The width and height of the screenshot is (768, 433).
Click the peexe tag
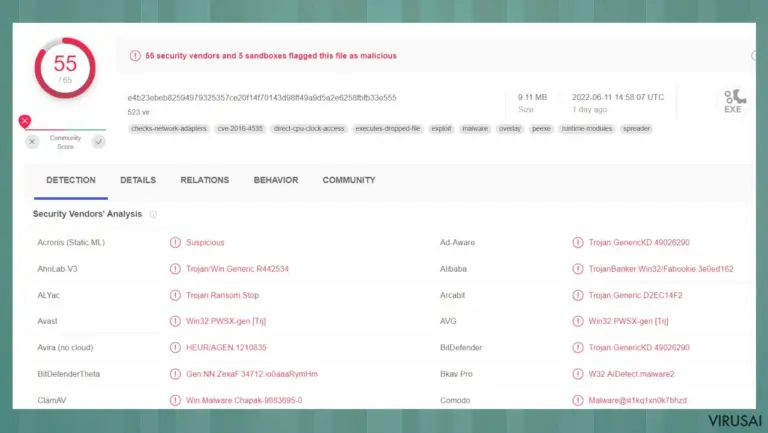[541, 129]
